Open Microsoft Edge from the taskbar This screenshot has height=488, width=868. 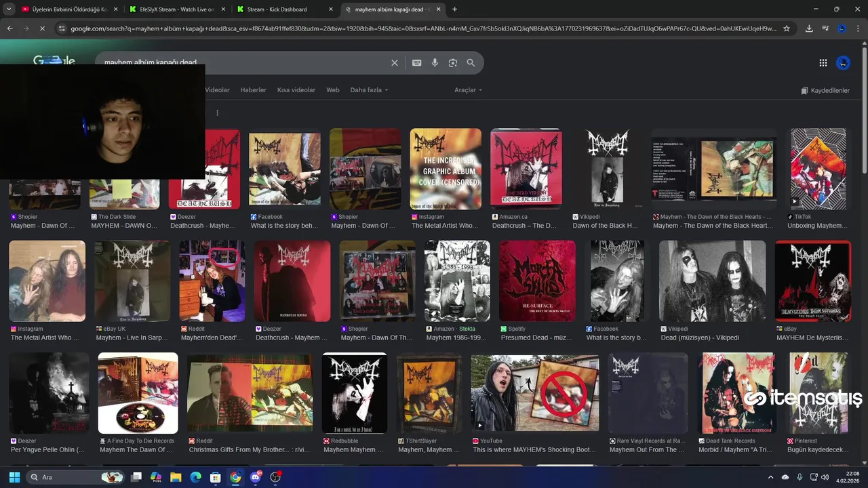coord(195,477)
